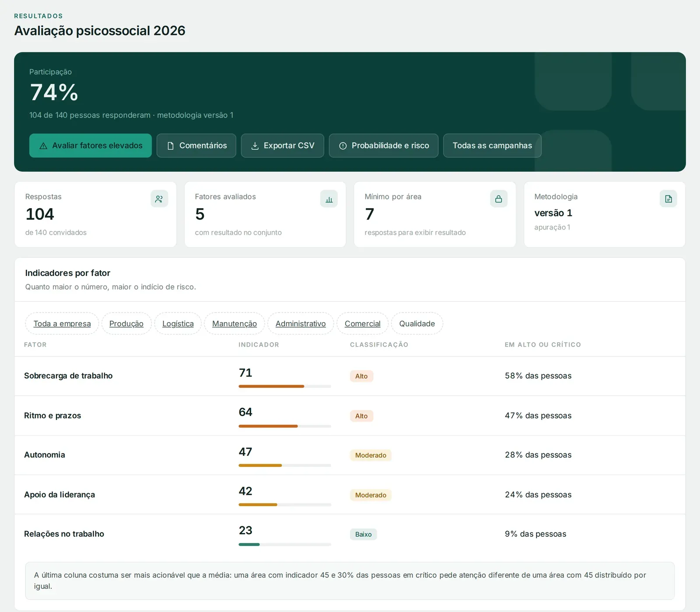This screenshot has width=700, height=612.
Task: Click the note starting 'A última coluna costuma'
Action: point(350,581)
